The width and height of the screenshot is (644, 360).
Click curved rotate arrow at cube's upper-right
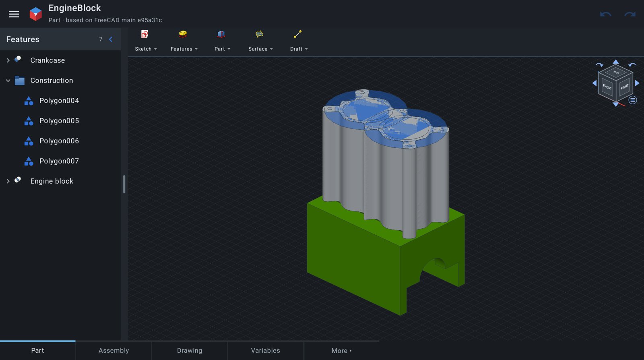(632, 65)
